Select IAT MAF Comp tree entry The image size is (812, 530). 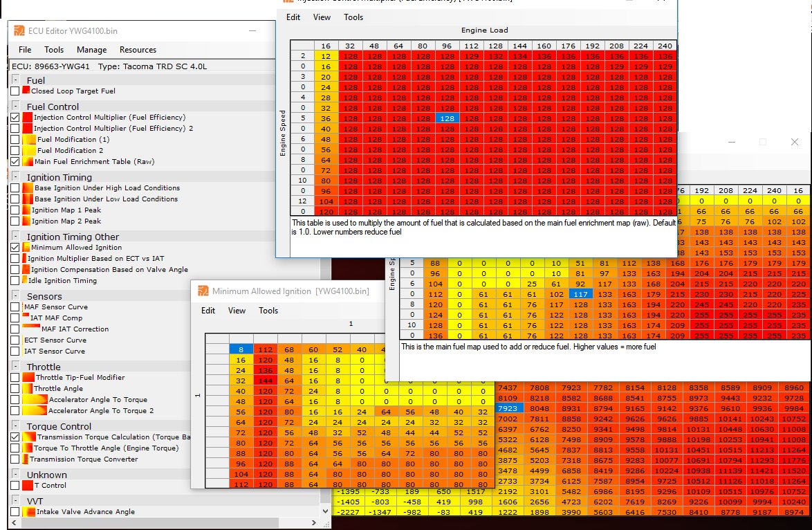[x=57, y=318]
